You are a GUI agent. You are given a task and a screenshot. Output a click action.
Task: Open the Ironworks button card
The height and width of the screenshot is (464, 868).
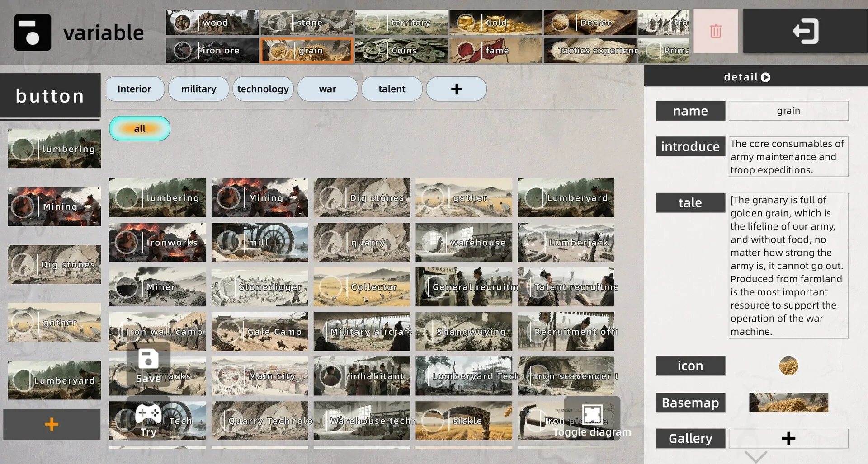click(157, 243)
